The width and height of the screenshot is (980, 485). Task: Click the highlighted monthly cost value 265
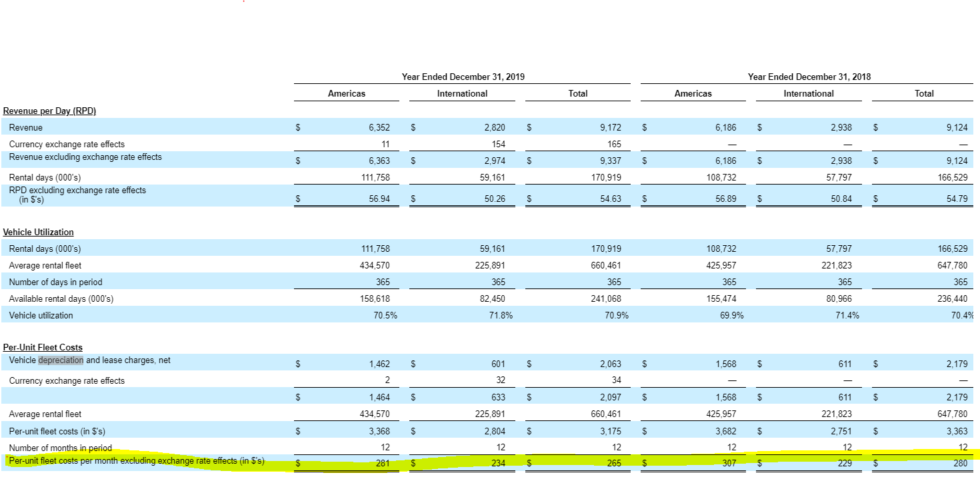(x=614, y=463)
